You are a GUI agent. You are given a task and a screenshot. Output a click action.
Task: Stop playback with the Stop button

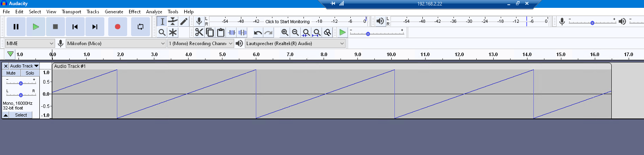[56, 27]
